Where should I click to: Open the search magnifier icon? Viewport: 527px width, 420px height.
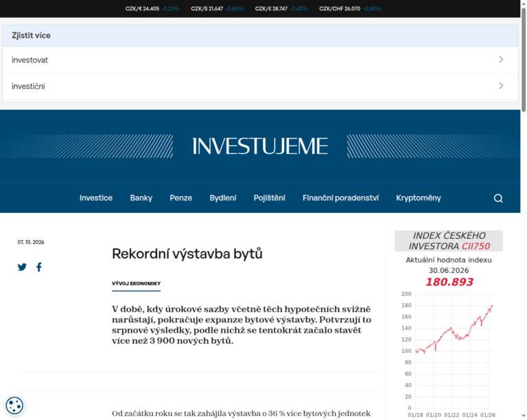[x=498, y=198]
